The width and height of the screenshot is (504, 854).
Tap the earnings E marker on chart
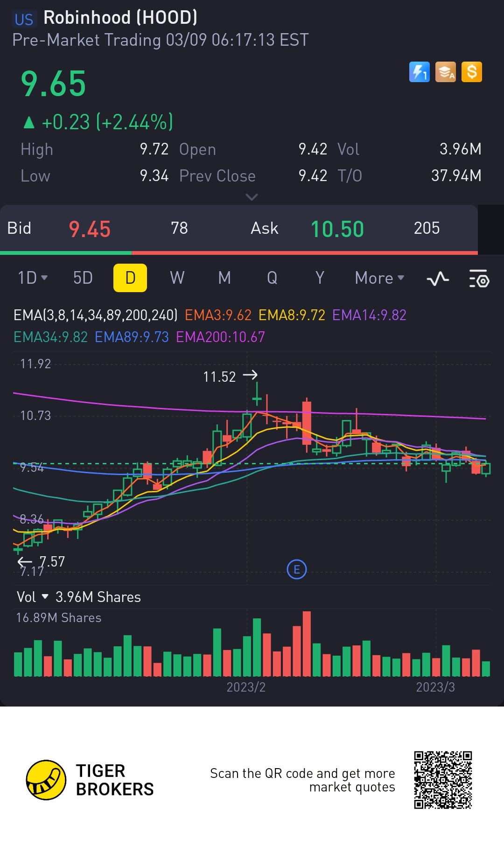(297, 569)
